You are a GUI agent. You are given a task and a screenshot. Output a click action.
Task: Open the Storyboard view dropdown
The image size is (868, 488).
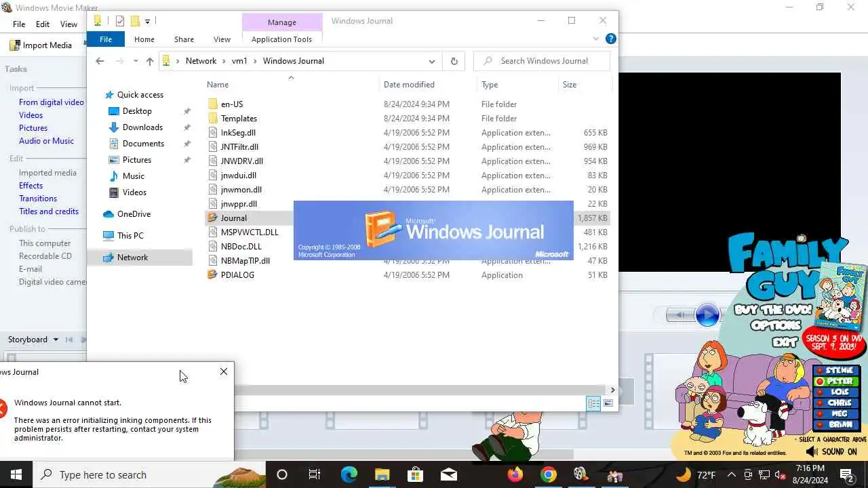[56, 340]
